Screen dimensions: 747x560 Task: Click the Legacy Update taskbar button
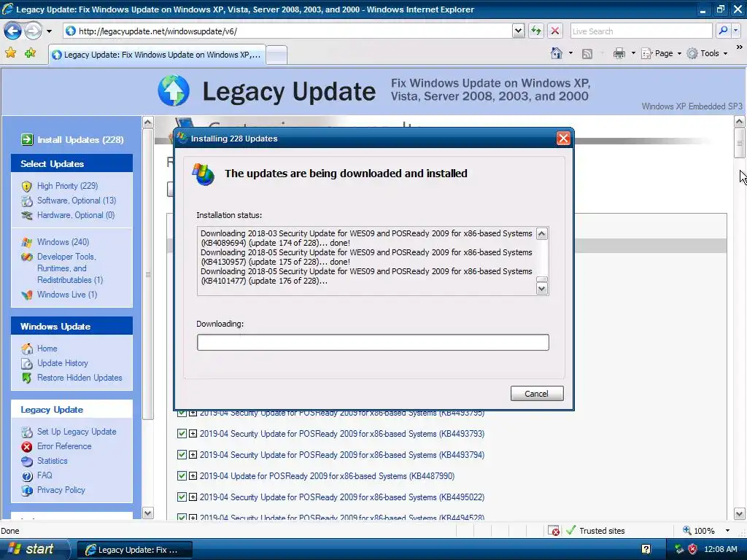tap(135, 550)
